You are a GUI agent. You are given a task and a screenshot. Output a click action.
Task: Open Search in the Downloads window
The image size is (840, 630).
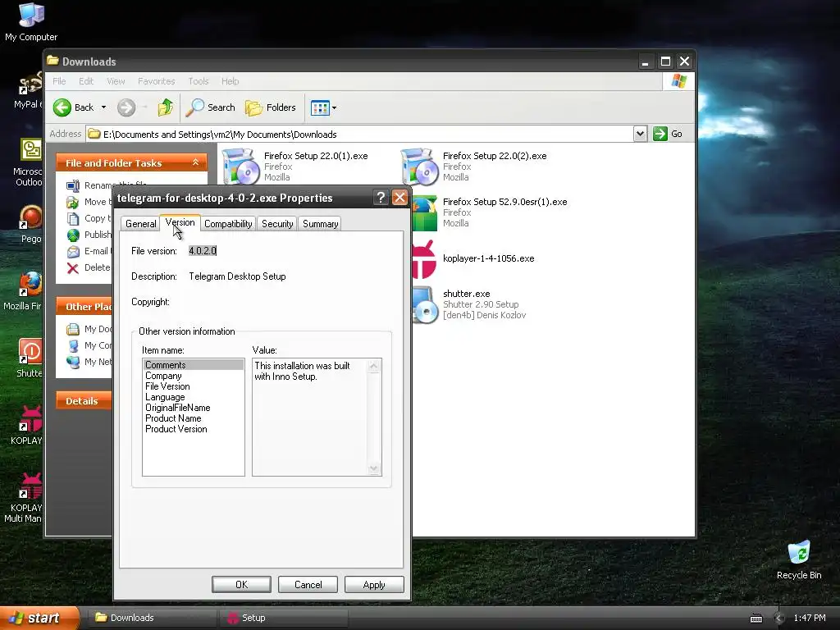point(211,107)
